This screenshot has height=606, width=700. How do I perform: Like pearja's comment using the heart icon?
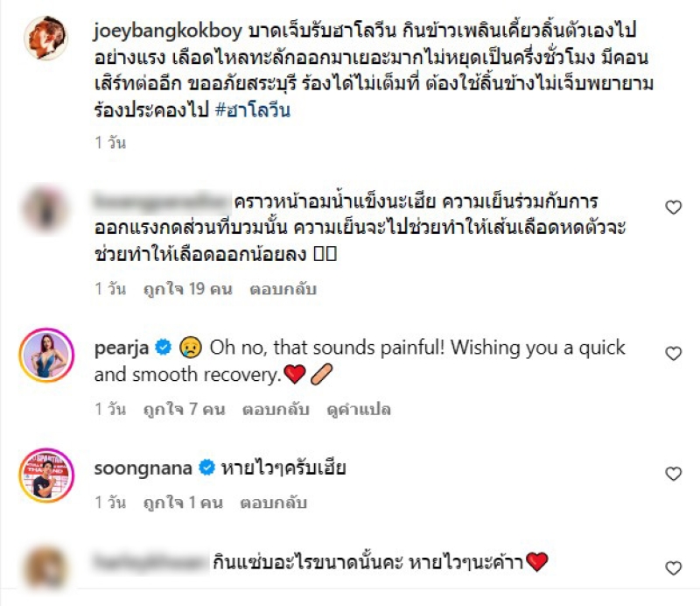(673, 354)
